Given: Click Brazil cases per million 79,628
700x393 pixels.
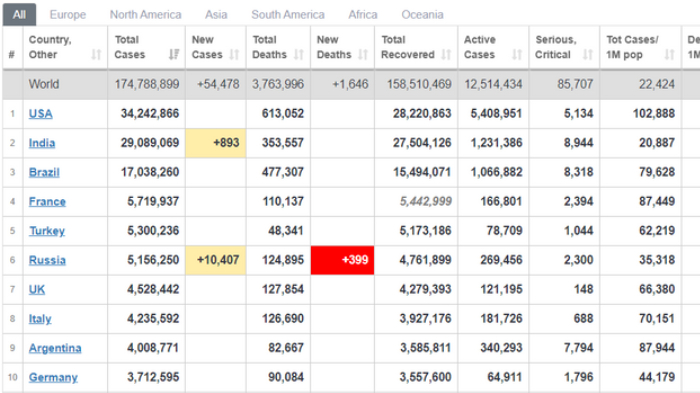Looking at the screenshot, I should [657, 172].
